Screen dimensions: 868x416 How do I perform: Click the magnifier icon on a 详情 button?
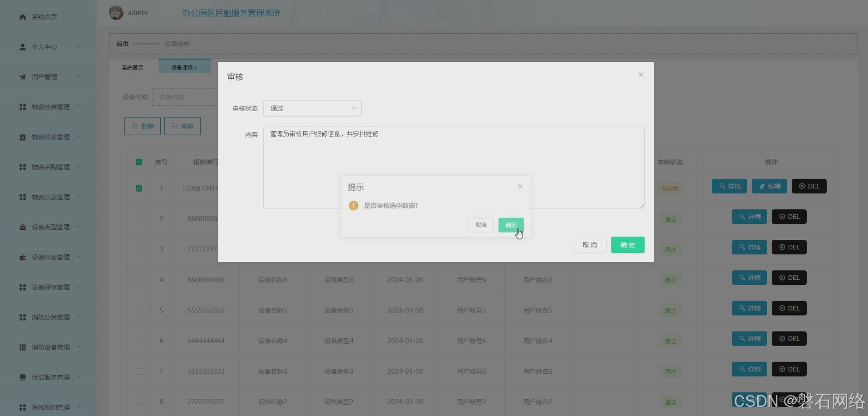pos(722,186)
